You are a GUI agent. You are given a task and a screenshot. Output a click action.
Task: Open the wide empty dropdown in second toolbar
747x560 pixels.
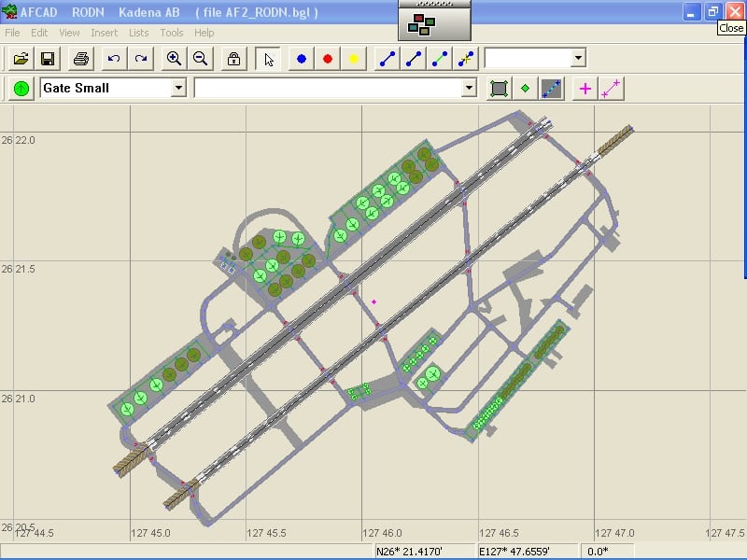point(469,88)
